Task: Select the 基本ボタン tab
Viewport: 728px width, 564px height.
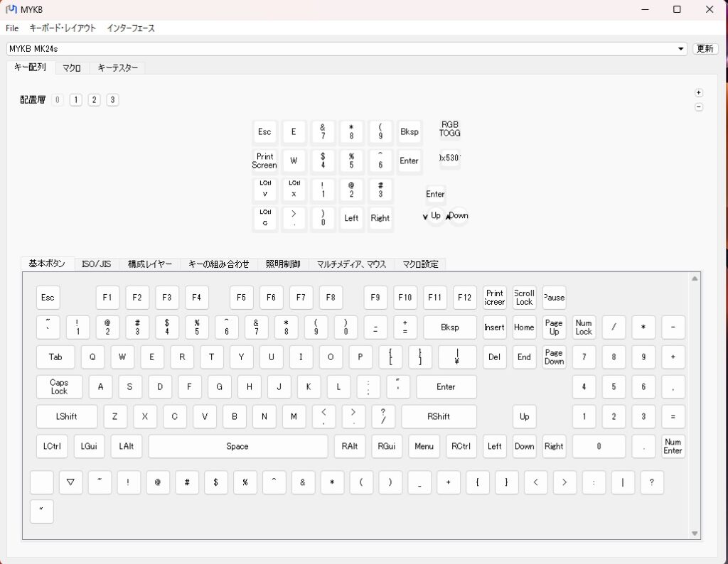Action: [x=47, y=264]
